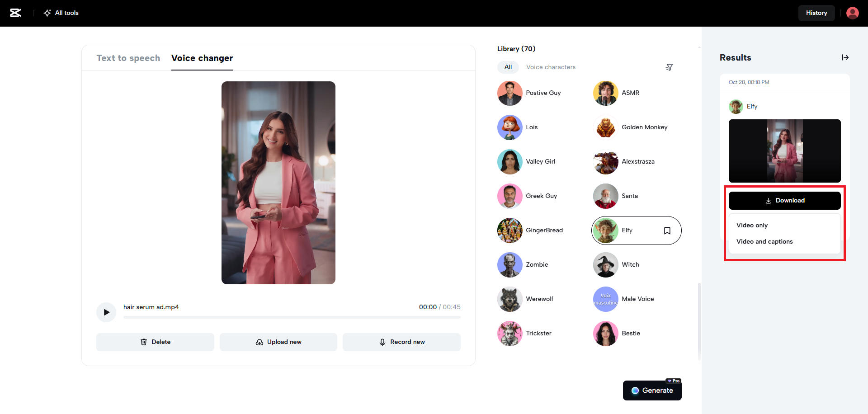This screenshot has height=414, width=868.
Task: Click the Generate button
Action: (652, 390)
